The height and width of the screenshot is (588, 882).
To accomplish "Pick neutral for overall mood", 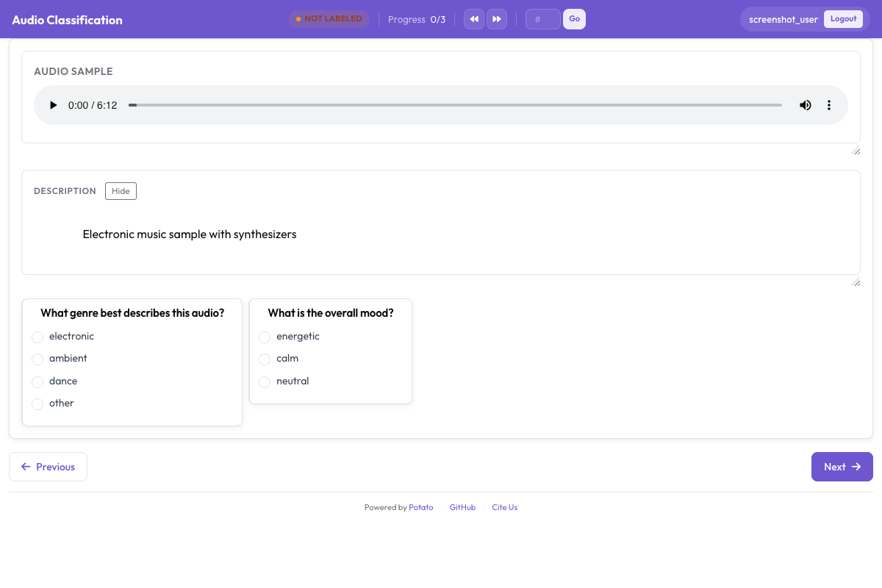I will pos(265,381).
